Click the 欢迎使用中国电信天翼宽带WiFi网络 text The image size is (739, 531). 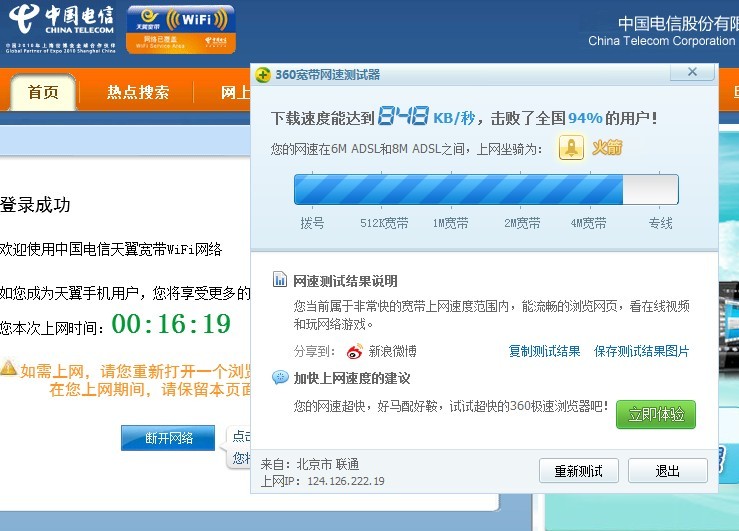(x=111, y=249)
